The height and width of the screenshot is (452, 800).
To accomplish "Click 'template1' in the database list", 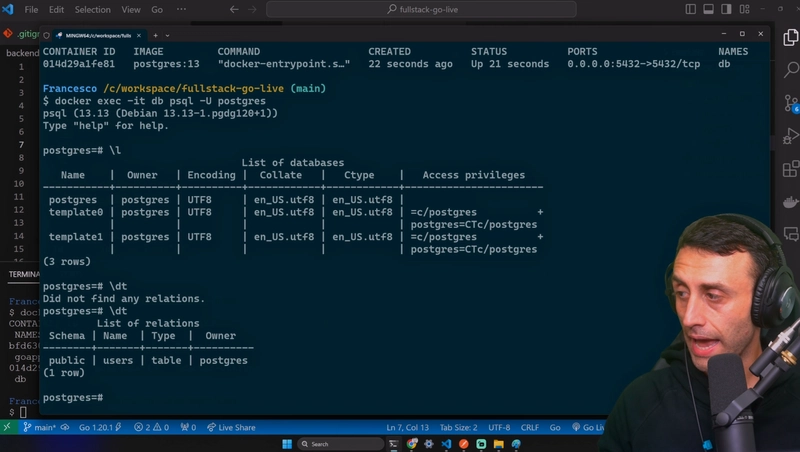I will pos(76,237).
